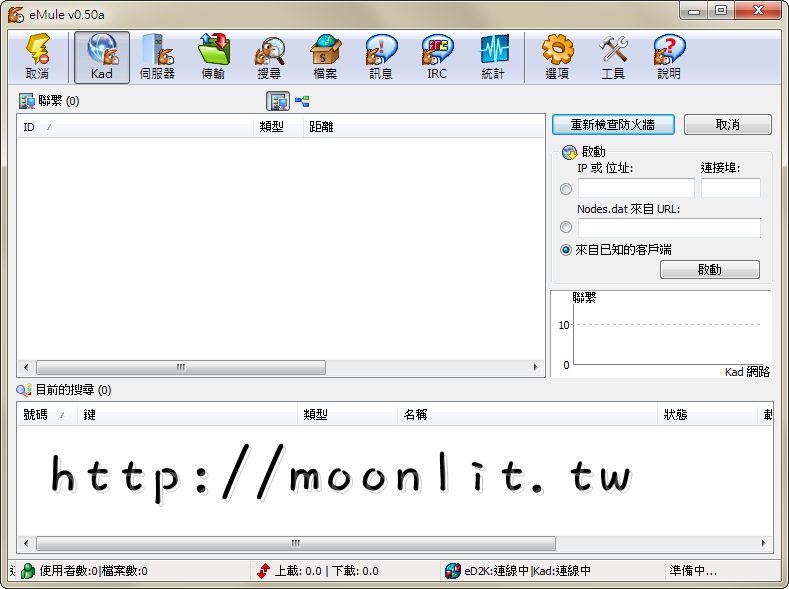Open the 統計 statistics page
The height and width of the screenshot is (589, 789).
[x=493, y=56]
